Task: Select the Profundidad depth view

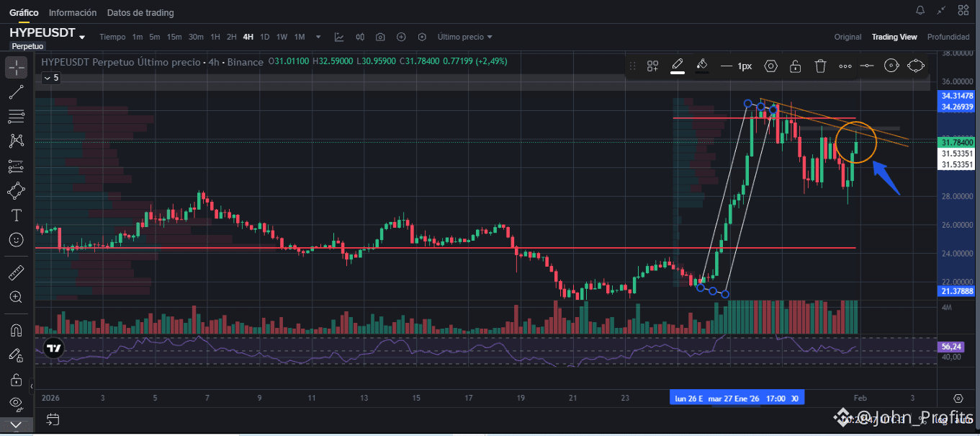Action: coord(948,37)
